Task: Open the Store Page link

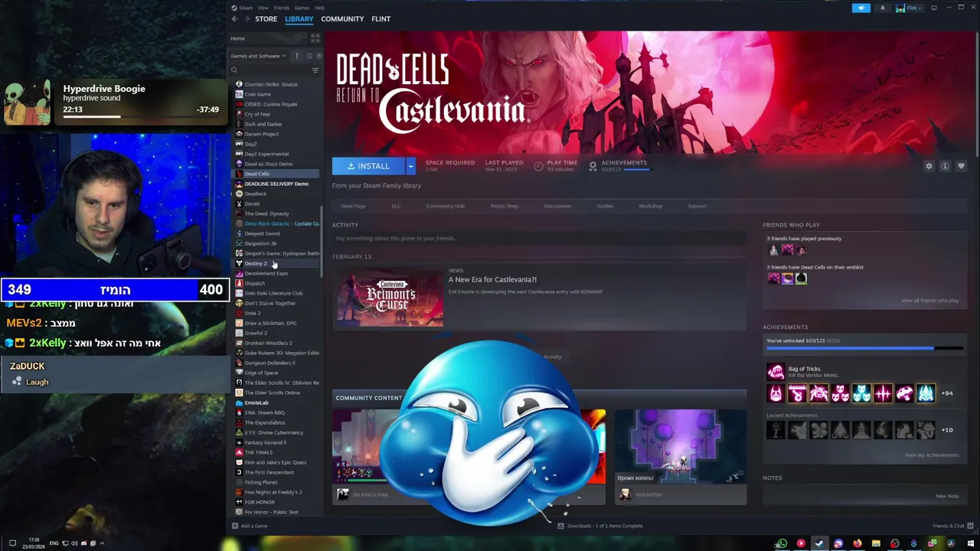Action: point(353,206)
